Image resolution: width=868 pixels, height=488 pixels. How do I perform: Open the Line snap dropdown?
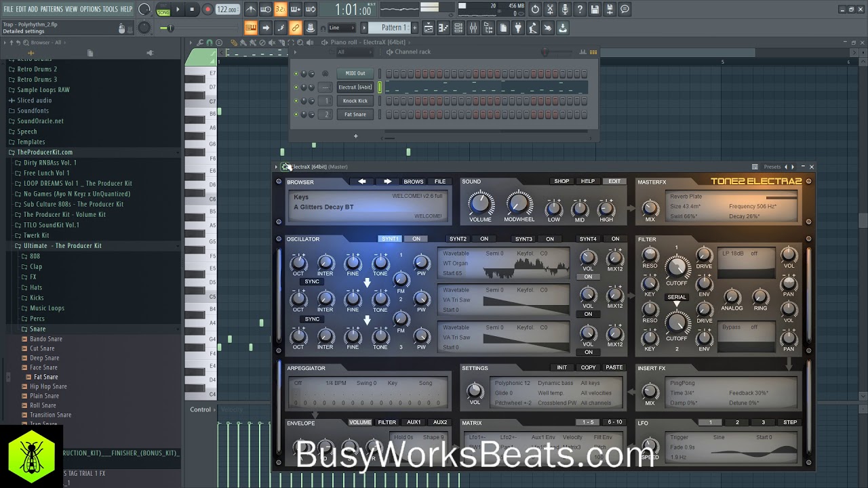pyautogui.click(x=342, y=28)
